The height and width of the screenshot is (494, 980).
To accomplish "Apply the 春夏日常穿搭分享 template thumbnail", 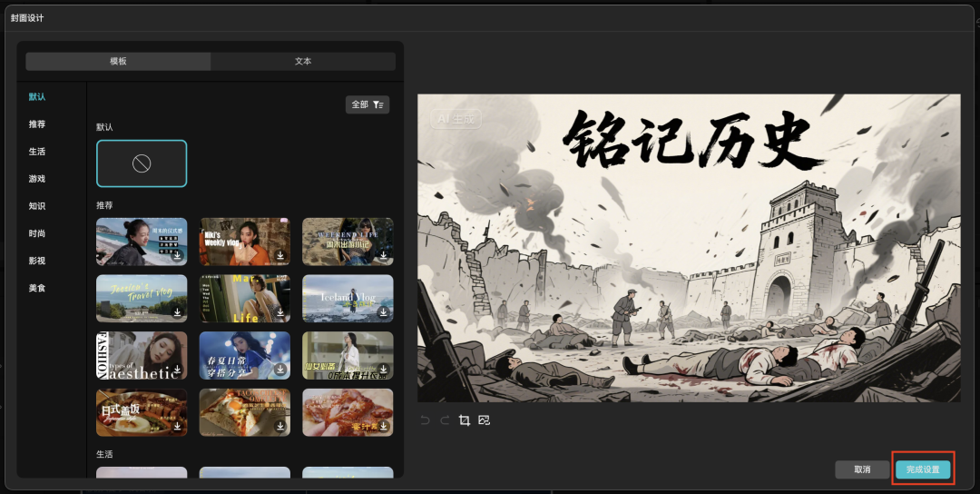I will coord(244,355).
